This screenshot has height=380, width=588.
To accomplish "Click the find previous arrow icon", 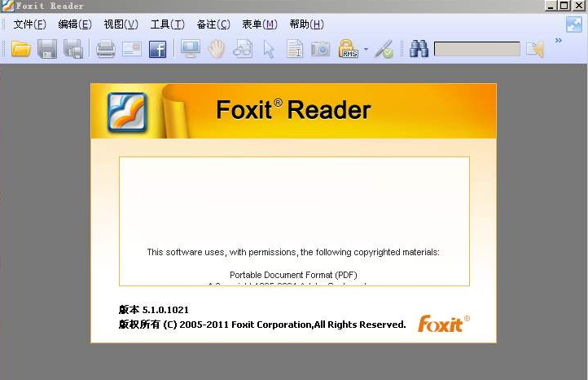I will pyautogui.click(x=535, y=50).
